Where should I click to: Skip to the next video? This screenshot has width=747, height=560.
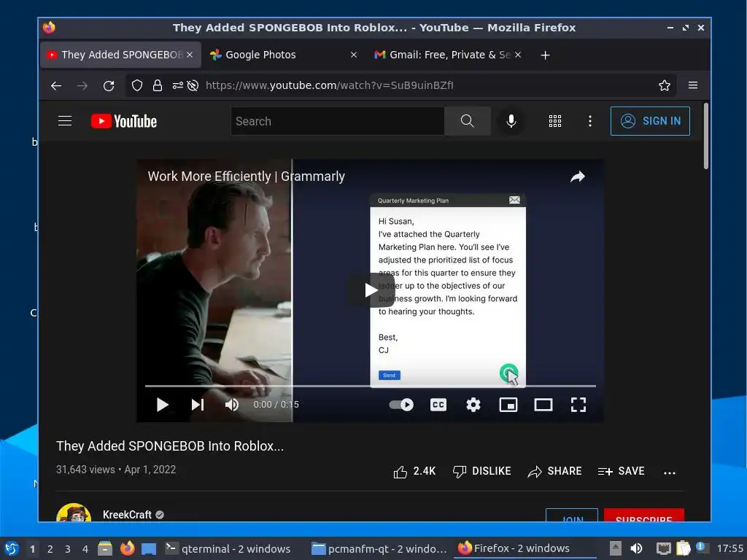197,405
